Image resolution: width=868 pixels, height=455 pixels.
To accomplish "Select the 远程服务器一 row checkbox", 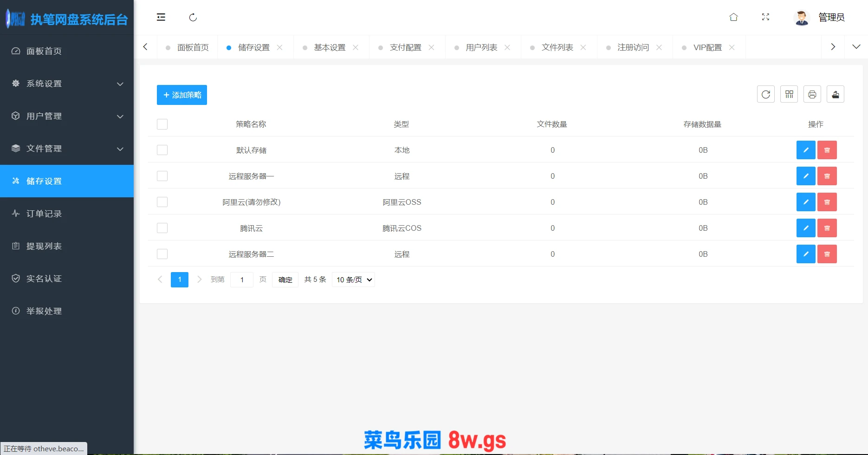I will 162,176.
